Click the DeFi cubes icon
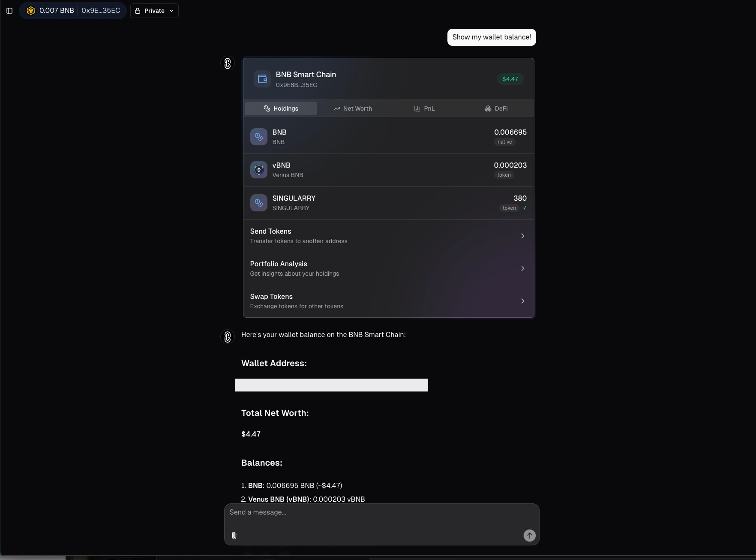Image resolution: width=756 pixels, height=560 pixels. pos(488,108)
